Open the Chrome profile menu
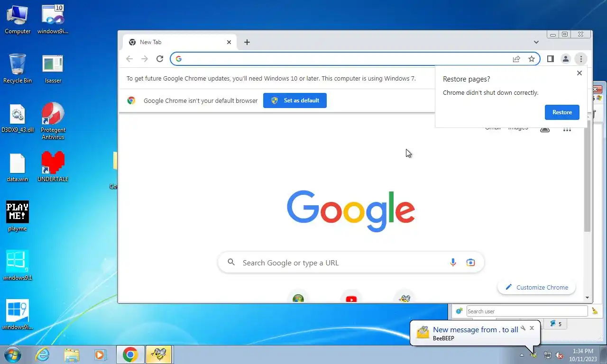This screenshot has width=607, height=364. 566,59
